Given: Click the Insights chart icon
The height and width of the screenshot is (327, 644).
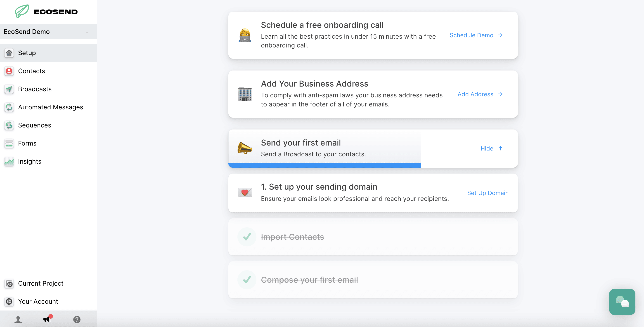Looking at the screenshot, I should coord(9,161).
